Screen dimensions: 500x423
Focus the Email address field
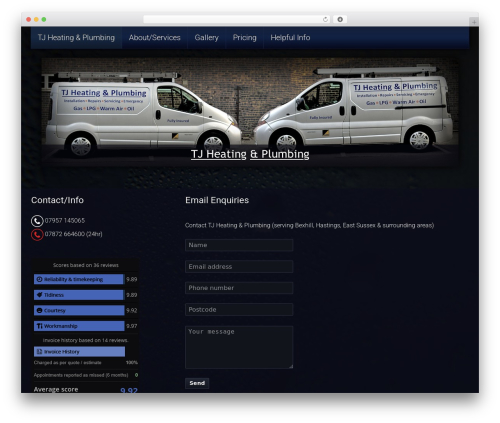click(x=239, y=267)
